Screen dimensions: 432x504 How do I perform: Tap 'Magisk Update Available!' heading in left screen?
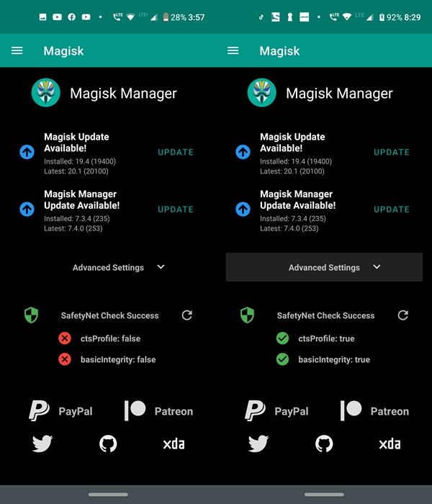[76, 143]
